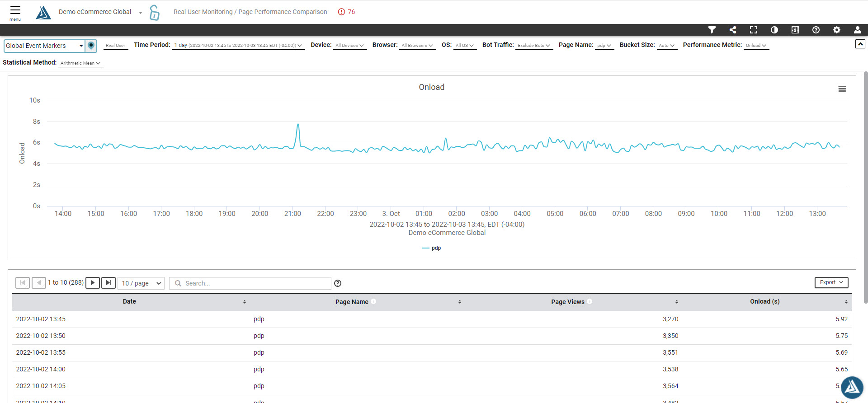Open the Onload chart hamburger menu

(x=842, y=89)
